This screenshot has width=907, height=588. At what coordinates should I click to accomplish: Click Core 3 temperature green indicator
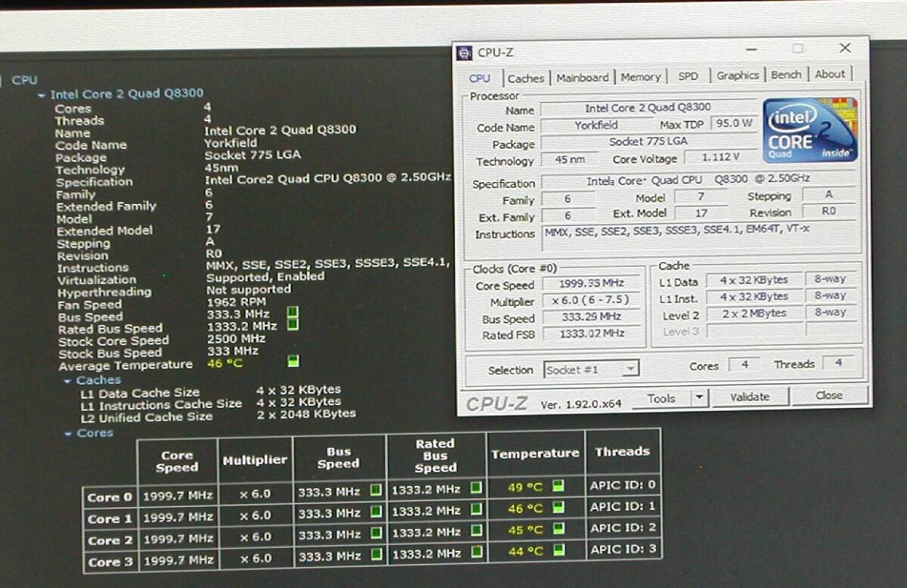559,549
